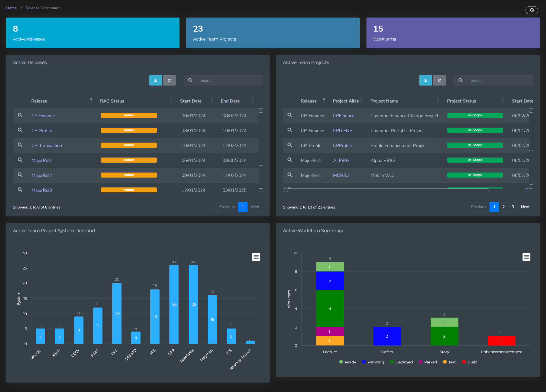
Task: Sort Active Releases by RAG Status column
Action: [x=112, y=101]
